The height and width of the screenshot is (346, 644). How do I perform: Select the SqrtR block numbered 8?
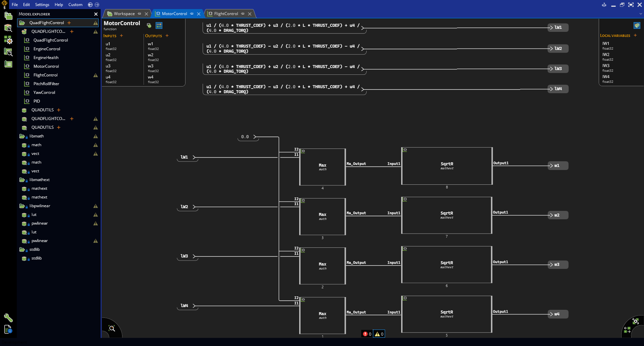(447, 166)
